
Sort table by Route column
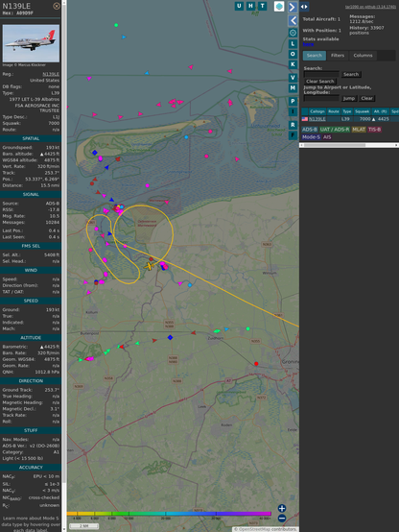pyautogui.click(x=334, y=111)
